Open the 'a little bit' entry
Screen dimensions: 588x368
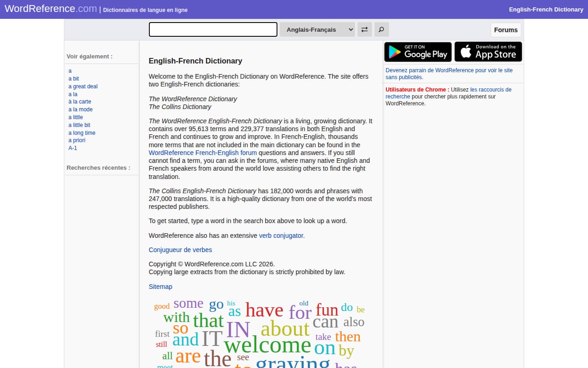pyautogui.click(x=79, y=125)
